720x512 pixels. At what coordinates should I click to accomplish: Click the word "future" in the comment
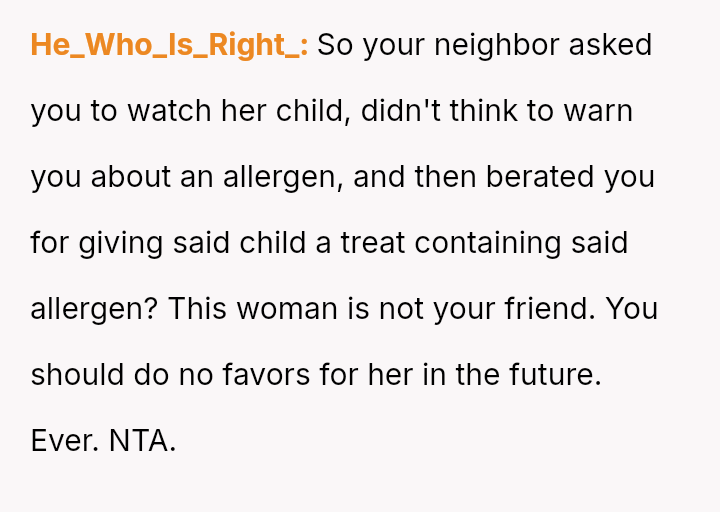557,375
